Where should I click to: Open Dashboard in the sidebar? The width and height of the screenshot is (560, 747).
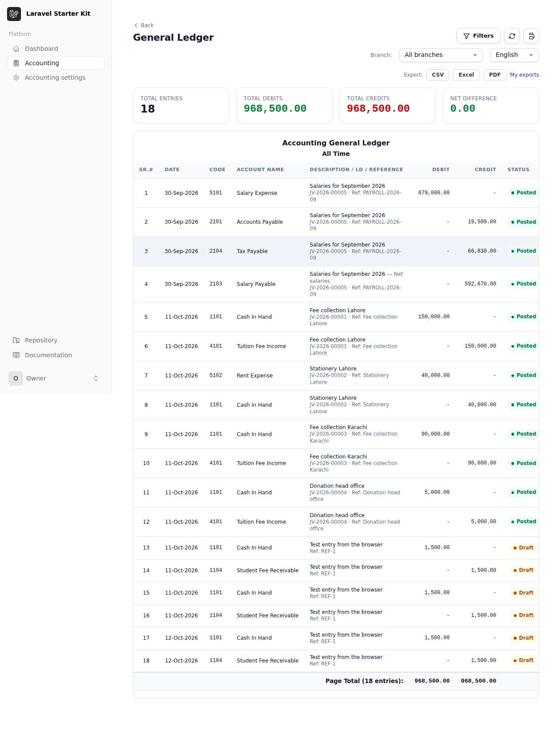click(x=56, y=49)
